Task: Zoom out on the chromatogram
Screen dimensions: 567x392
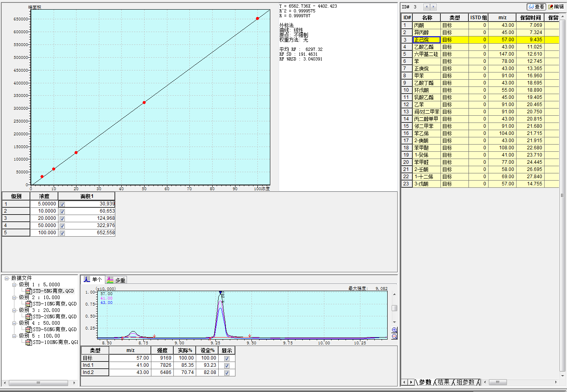Action: [x=394, y=336]
